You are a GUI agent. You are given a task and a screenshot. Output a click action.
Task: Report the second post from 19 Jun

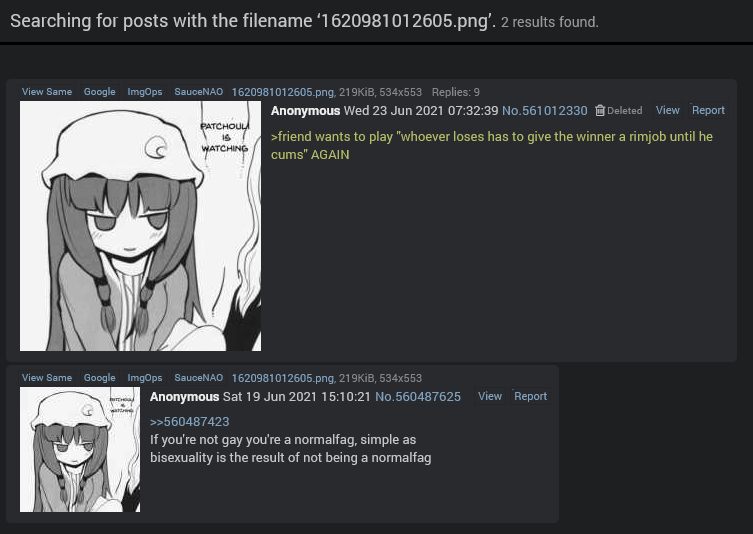tap(530, 396)
